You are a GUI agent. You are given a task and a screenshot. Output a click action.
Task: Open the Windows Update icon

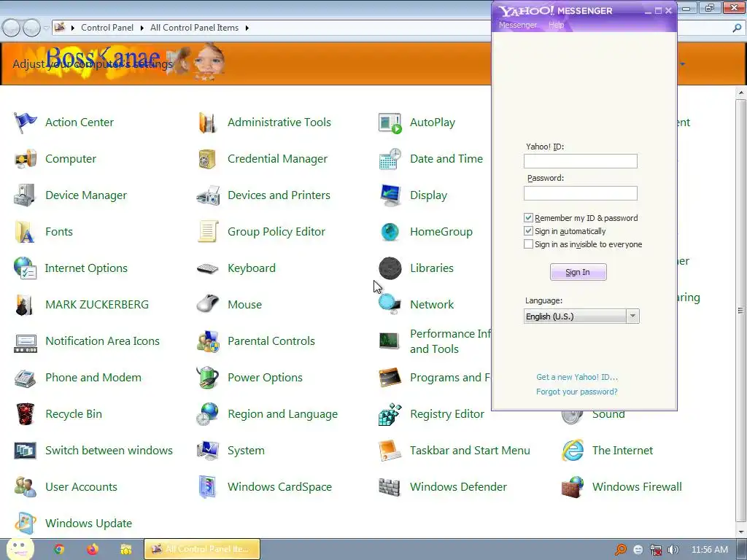coord(26,524)
